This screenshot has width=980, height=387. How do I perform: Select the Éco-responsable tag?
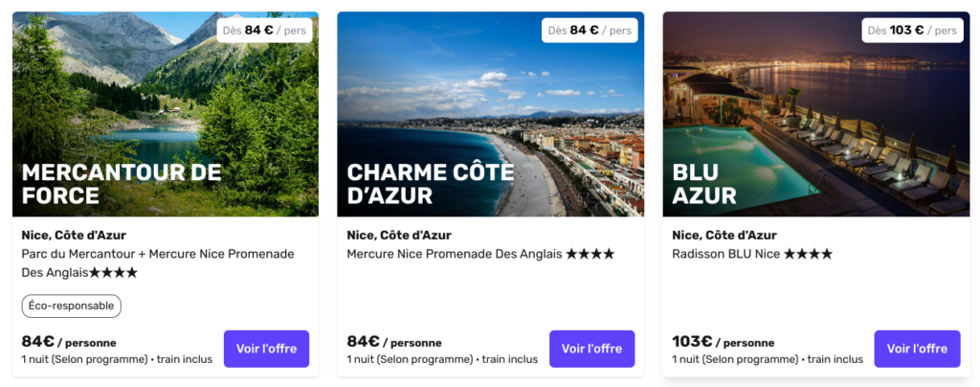coord(71,307)
